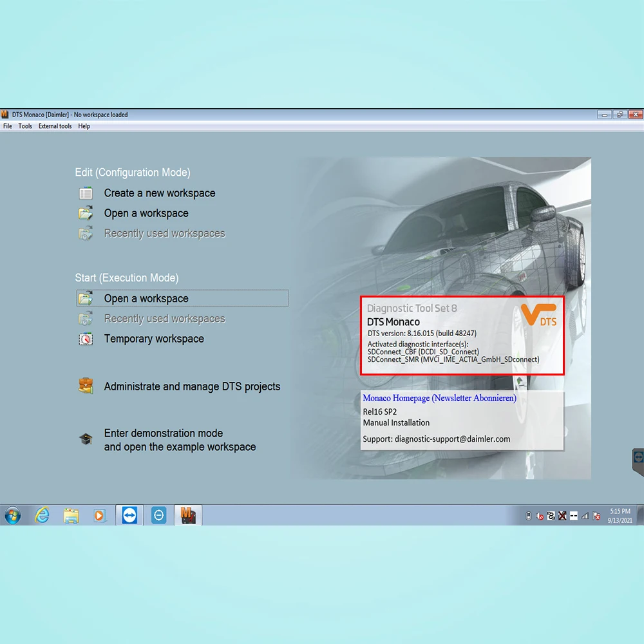Open the network signal tray icon
The image size is (644, 644).
pos(585,516)
